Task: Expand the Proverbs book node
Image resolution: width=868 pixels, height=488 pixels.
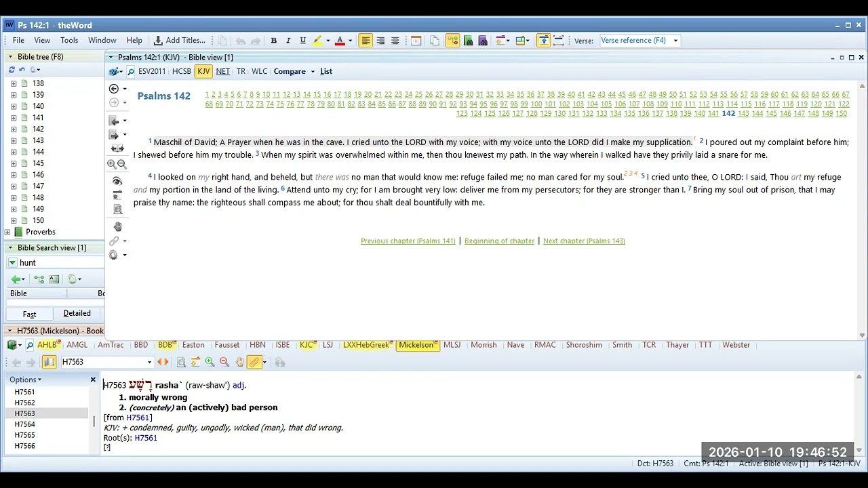Action: click(x=7, y=232)
